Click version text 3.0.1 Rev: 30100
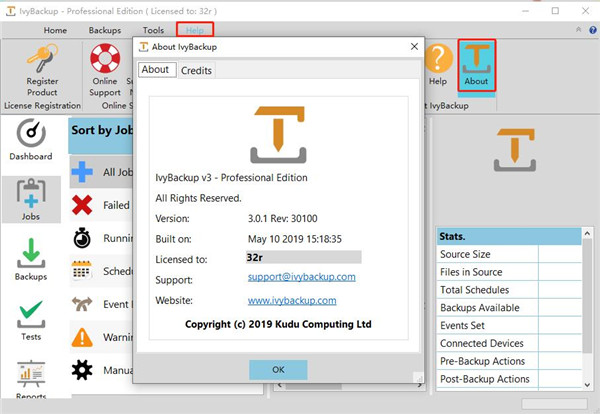The image size is (600, 414). pyautogui.click(x=282, y=218)
